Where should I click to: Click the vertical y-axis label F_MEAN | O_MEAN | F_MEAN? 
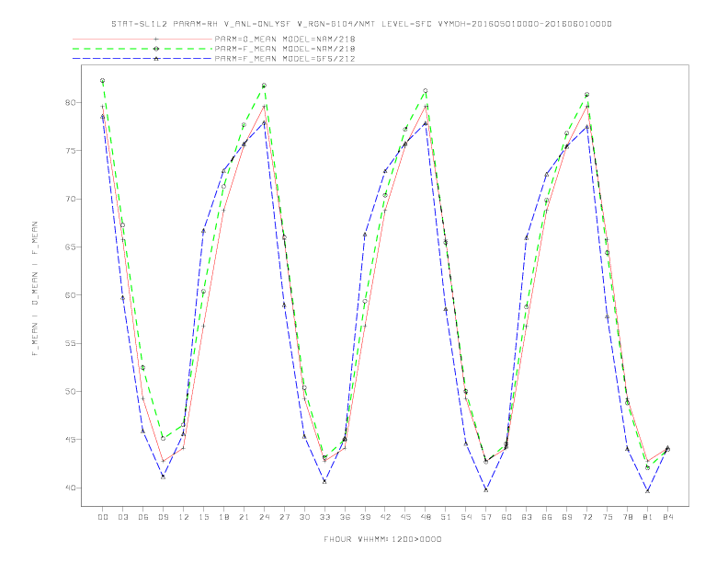(x=35, y=289)
